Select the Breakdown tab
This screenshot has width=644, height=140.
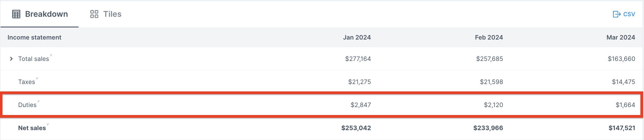40,14
